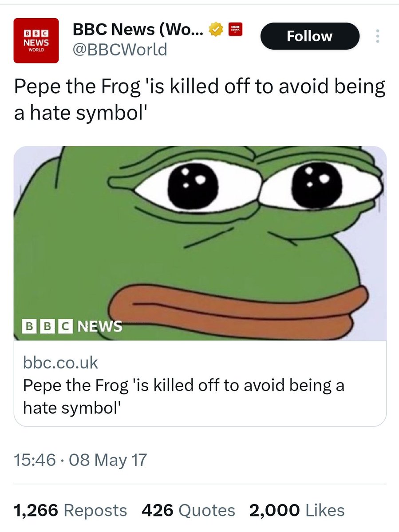
Task: View the 2,000 Likes list
Action: (x=297, y=510)
